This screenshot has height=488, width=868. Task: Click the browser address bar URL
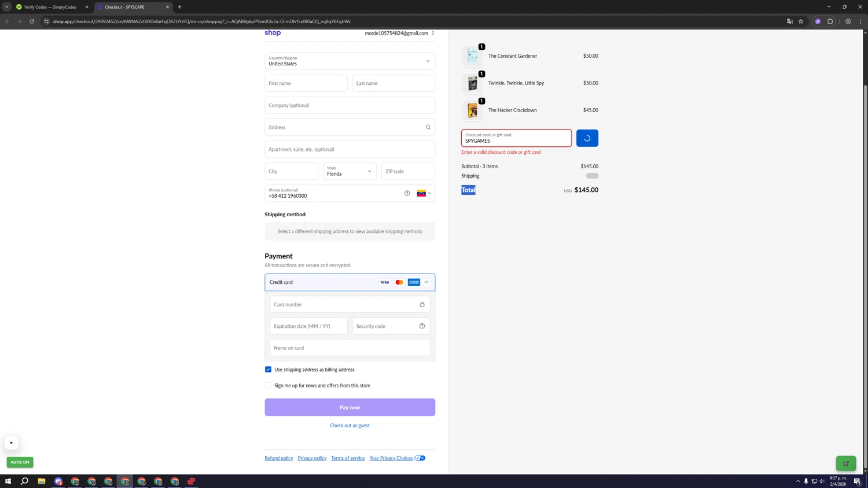tap(202, 21)
